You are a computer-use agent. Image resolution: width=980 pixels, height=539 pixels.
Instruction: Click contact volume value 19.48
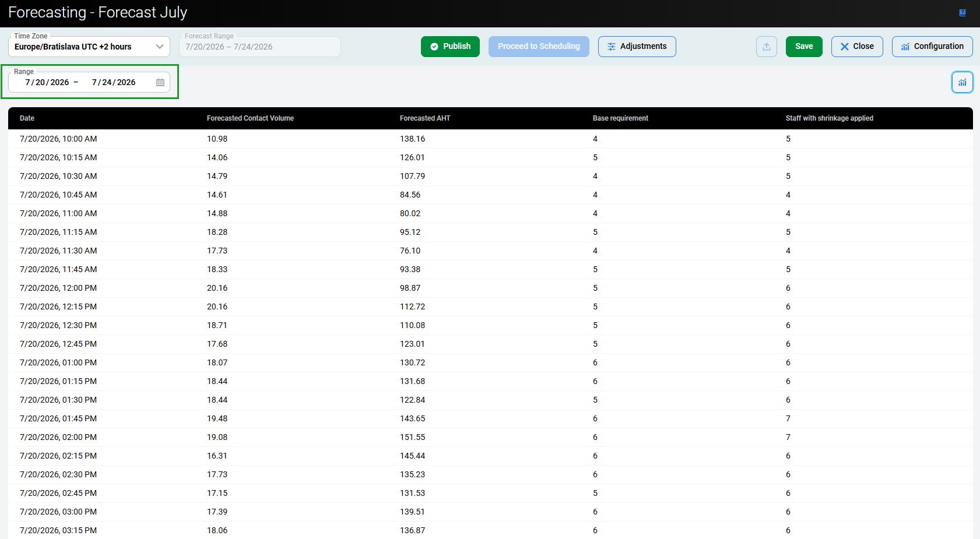(217, 419)
